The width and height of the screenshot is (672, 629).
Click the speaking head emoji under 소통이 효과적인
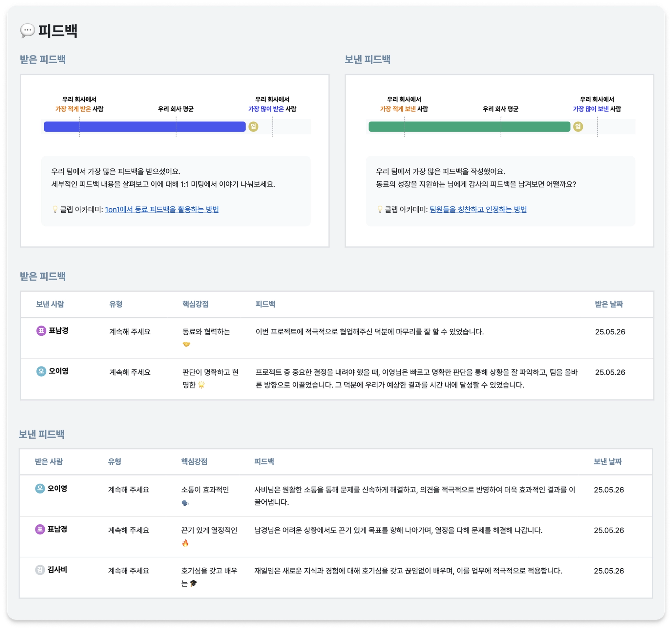pyautogui.click(x=185, y=503)
